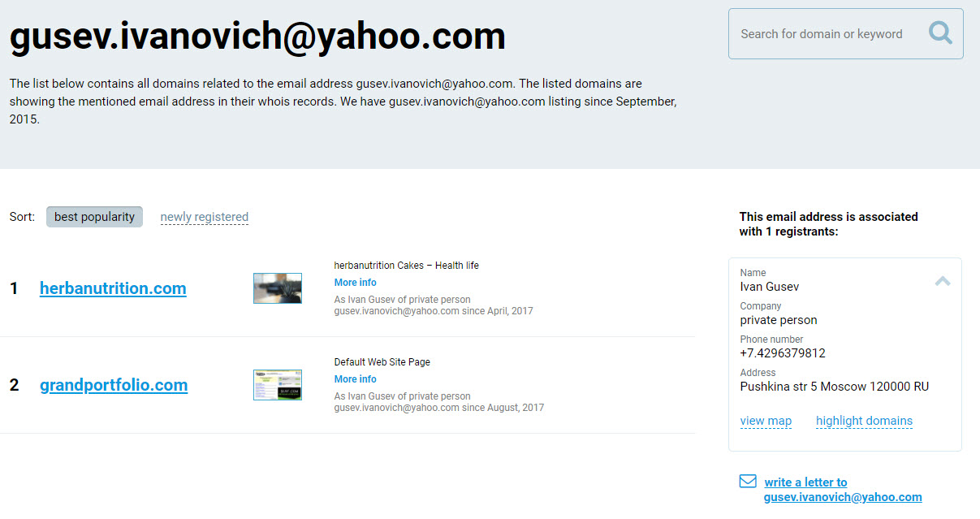This screenshot has height=519, width=980.
Task: Sort by newly registered
Action: pos(205,217)
